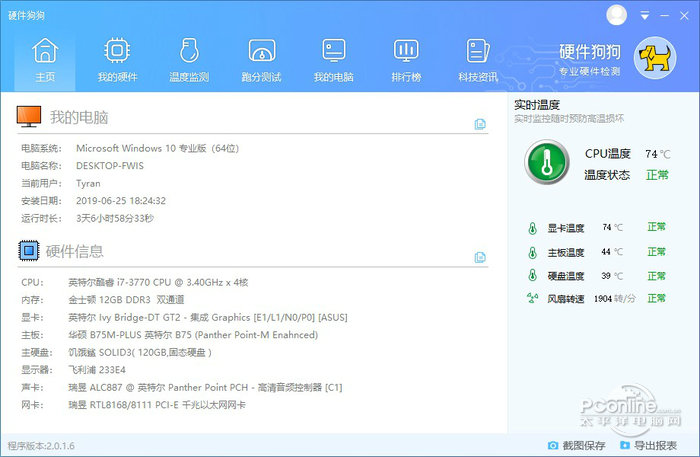Open 科技资讯 news tab
The image size is (700, 457).
pyautogui.click(x=478, y=61)
